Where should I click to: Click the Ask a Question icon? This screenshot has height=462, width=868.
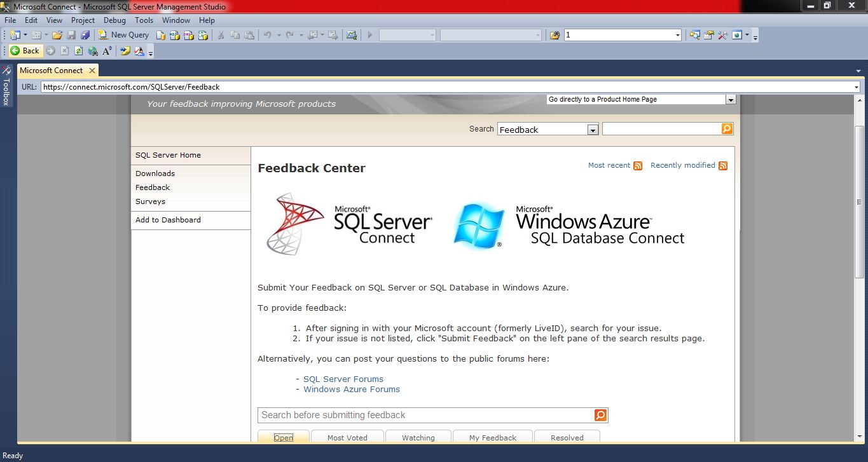(139, 51)
